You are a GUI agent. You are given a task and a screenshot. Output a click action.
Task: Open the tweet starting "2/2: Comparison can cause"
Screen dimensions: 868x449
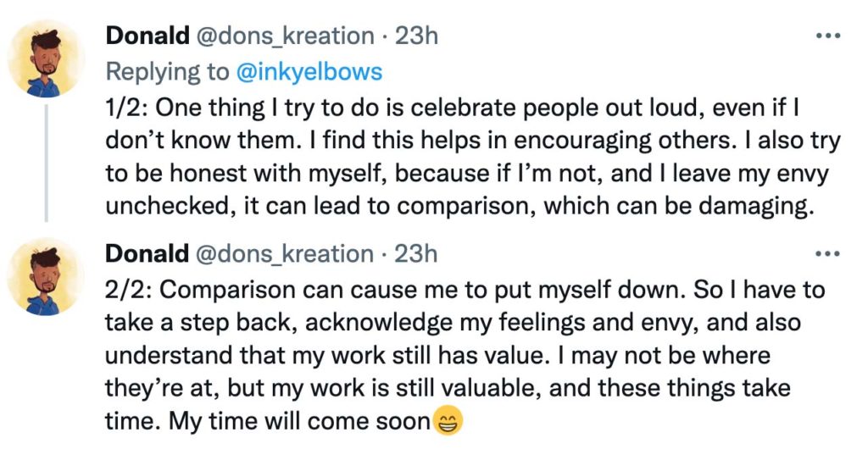click(x=465, y=356)
